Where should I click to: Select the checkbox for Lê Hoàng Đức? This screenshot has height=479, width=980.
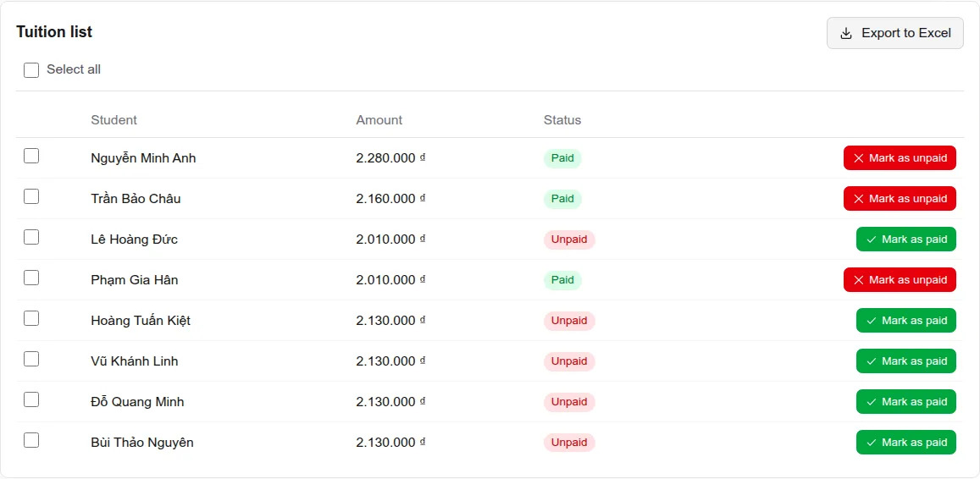click(31, 237)
